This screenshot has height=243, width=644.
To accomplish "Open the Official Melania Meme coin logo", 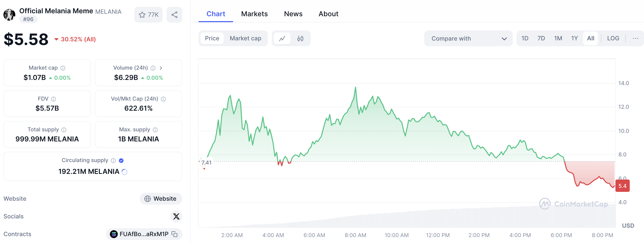I will (9, 15).
